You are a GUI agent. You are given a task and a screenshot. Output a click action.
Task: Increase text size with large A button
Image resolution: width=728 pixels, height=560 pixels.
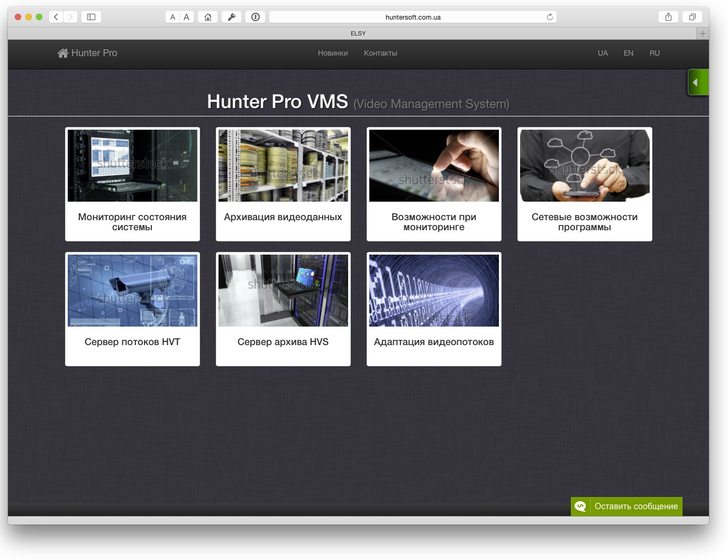(x=186, y=17)
